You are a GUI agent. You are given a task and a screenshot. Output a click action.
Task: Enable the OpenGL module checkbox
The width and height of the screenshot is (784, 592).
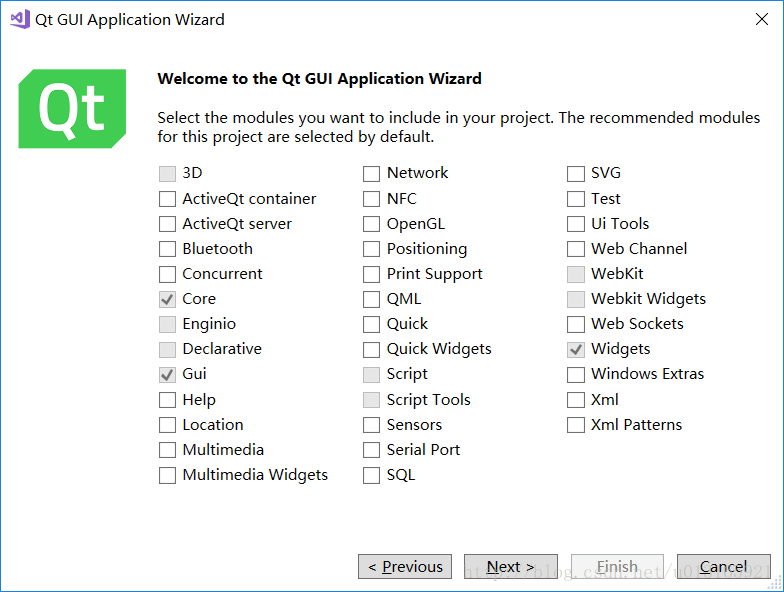(371, 224)
